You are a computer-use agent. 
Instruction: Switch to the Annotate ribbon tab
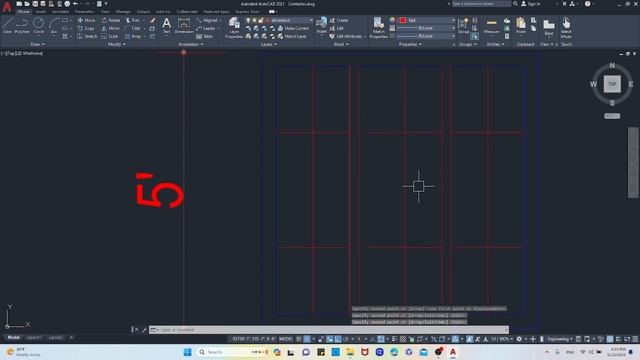60,12
